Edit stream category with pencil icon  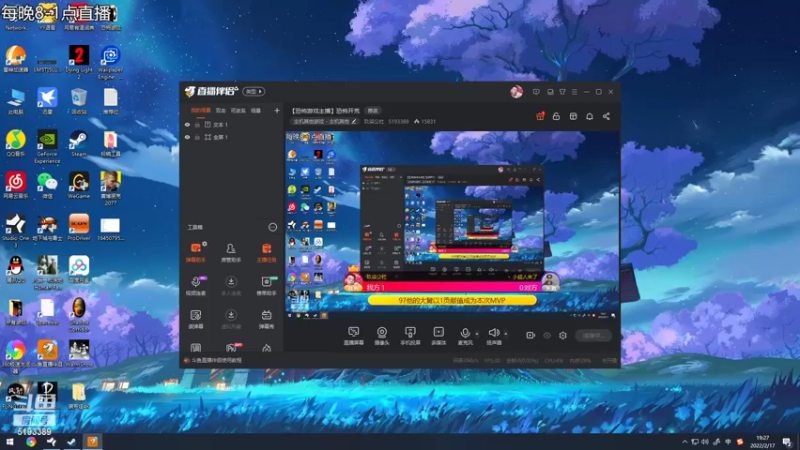[x=354, y=121]
